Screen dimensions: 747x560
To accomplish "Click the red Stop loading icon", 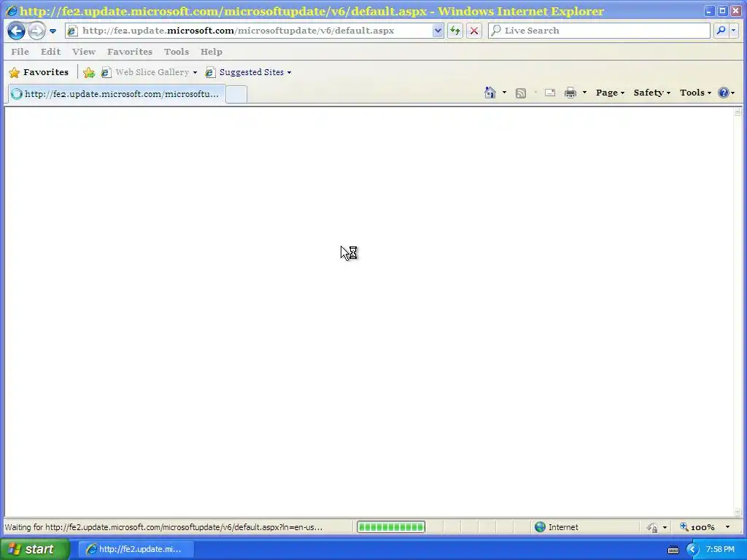I will (474, 31).
